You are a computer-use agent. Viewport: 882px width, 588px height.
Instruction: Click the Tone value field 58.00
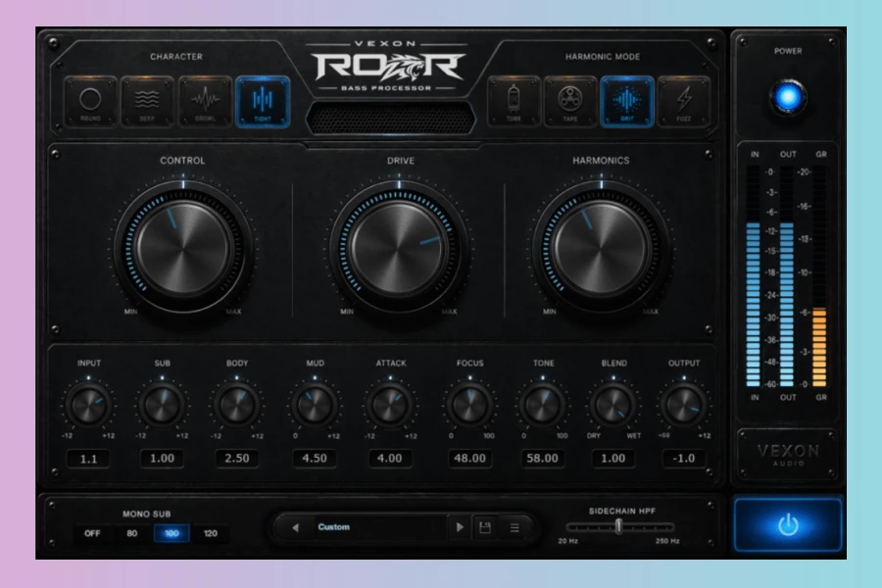[542, 459]
